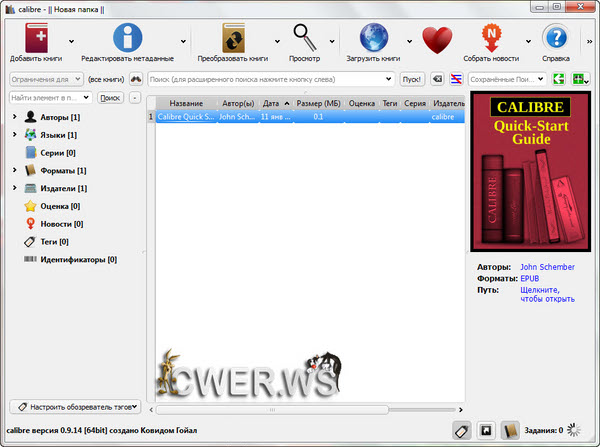Toggle the tag browser panel button

(462, 430)
